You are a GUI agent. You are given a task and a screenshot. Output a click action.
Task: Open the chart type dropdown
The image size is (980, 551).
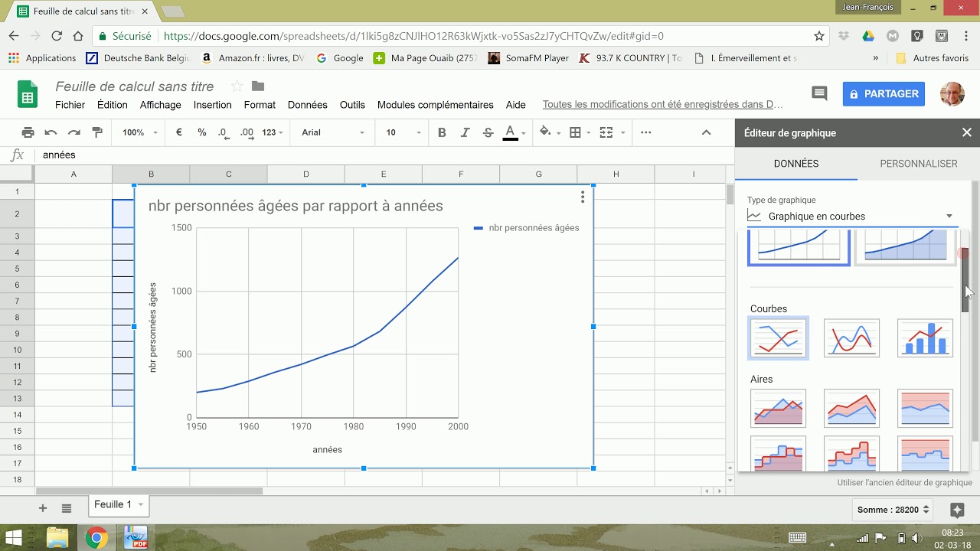(851, 217)
